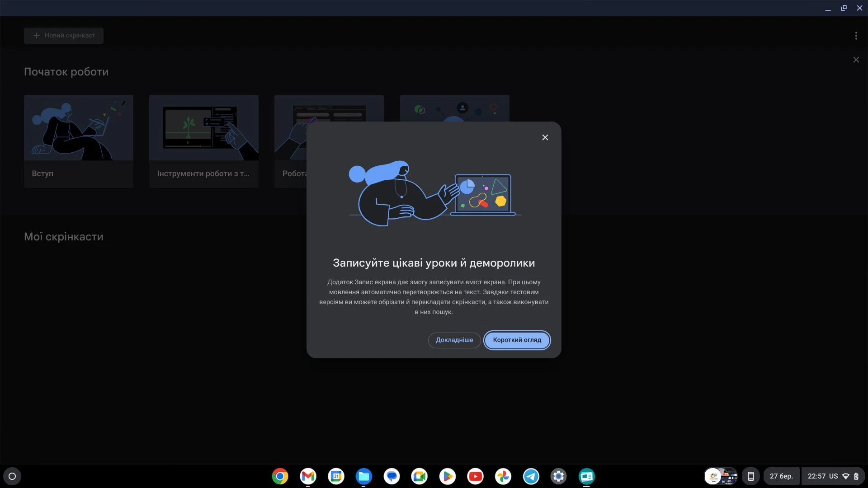
Task: Open Google Photos from the shelf
Action: [x=503, y=476]
